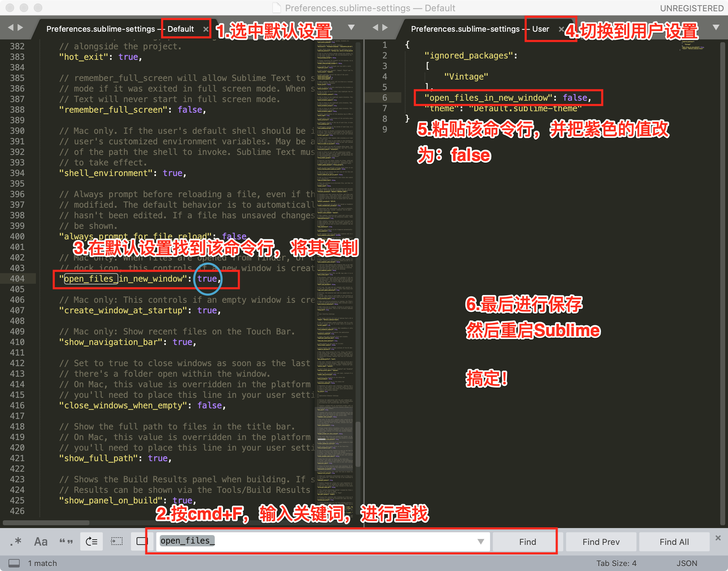Click "remember_full_screen" setting line
Viewport: 728px width, 571px height.
click(x=132, y=110)
